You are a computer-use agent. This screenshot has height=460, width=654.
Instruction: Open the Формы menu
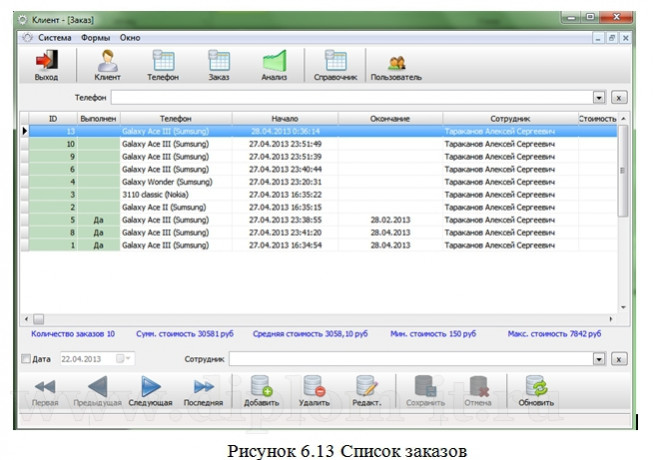click(x=96, y=37)
